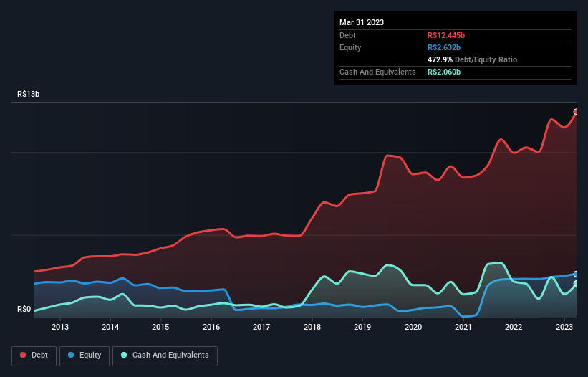Click the Mar 31 2023 tooltip date

362,22
